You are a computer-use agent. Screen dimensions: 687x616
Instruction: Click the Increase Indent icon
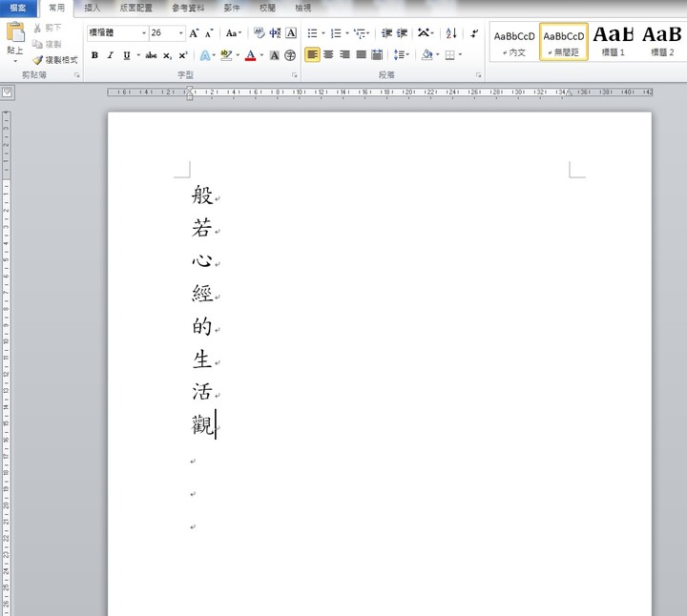point(402,33)
